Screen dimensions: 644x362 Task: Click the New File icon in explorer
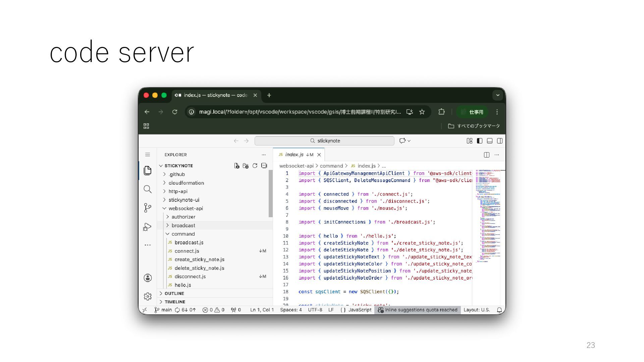coord(237,166)
